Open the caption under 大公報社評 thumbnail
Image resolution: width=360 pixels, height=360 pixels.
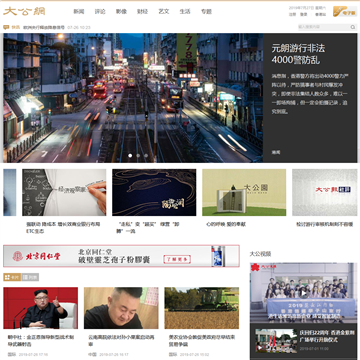325,224
